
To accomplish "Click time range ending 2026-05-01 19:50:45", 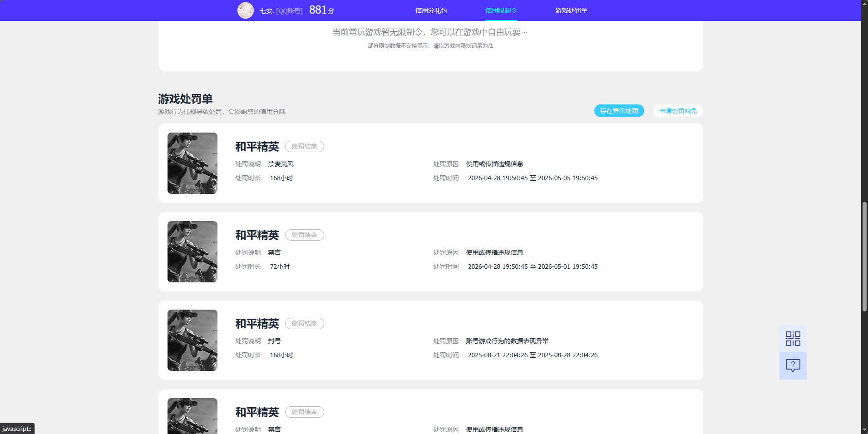I will [x=533, y=266].
